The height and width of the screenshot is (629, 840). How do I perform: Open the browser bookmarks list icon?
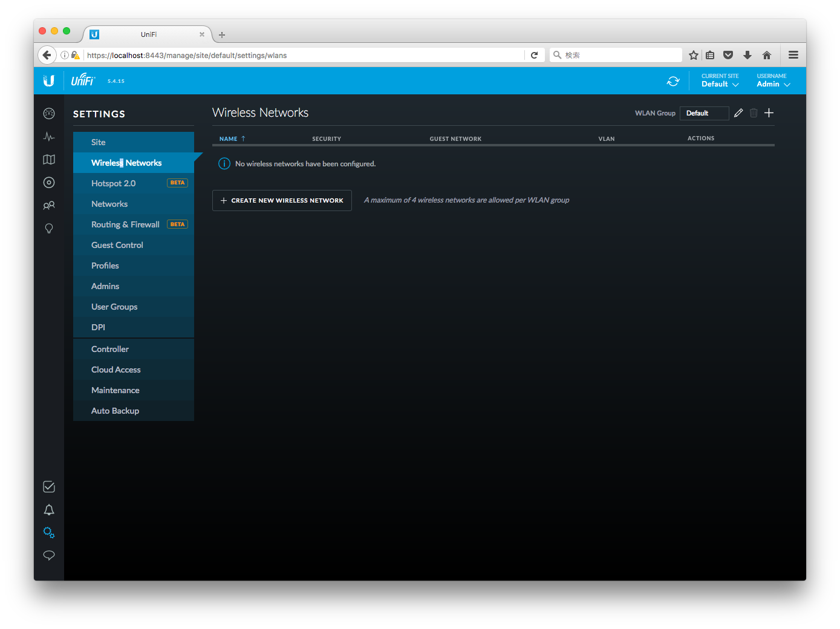(x=711, y=55)
